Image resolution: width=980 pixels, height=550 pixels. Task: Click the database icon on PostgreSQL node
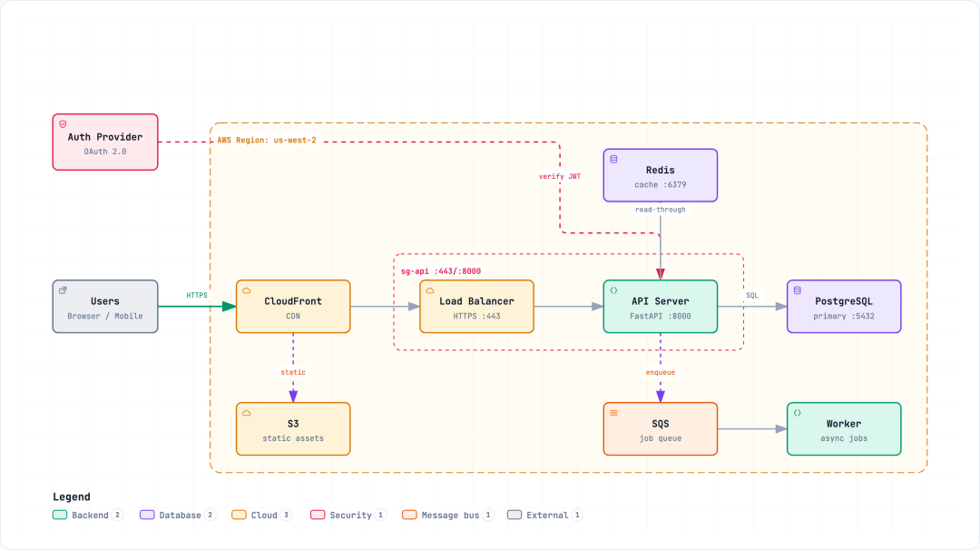(x=798, y=290)
